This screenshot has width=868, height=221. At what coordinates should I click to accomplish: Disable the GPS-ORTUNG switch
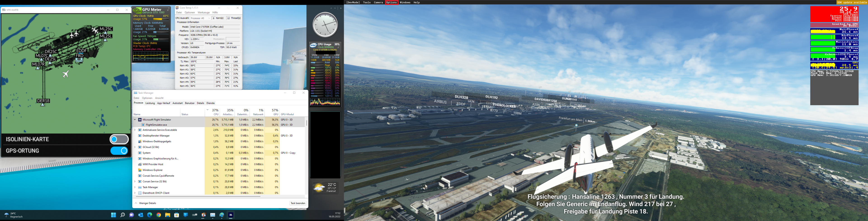(x=119, y=151)
